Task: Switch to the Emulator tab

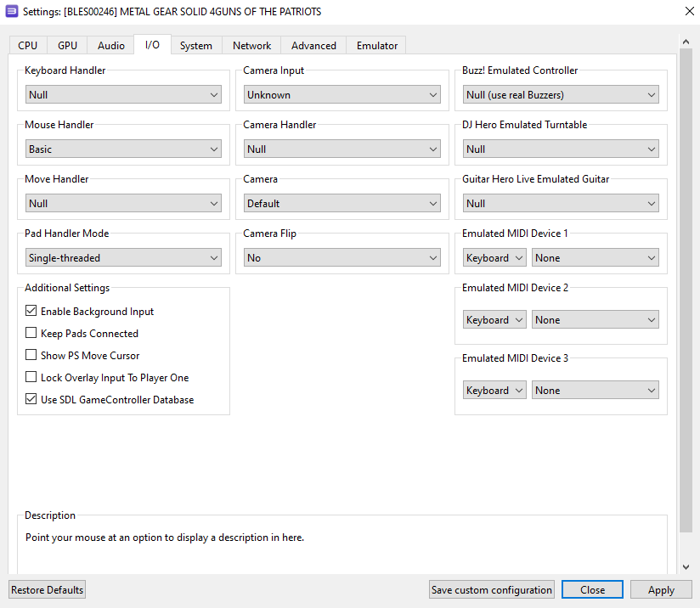Action: pyautogui.click(x=377, y=46)
